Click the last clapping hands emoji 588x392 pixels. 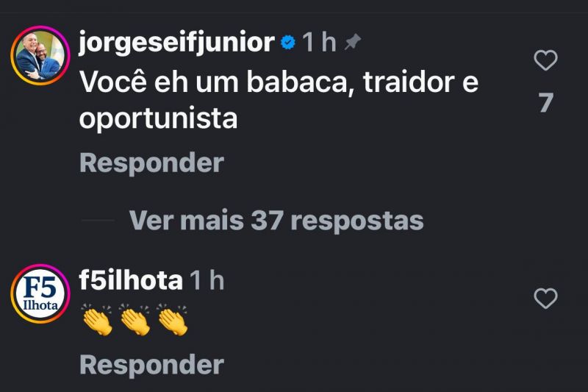tap(172, 321)
